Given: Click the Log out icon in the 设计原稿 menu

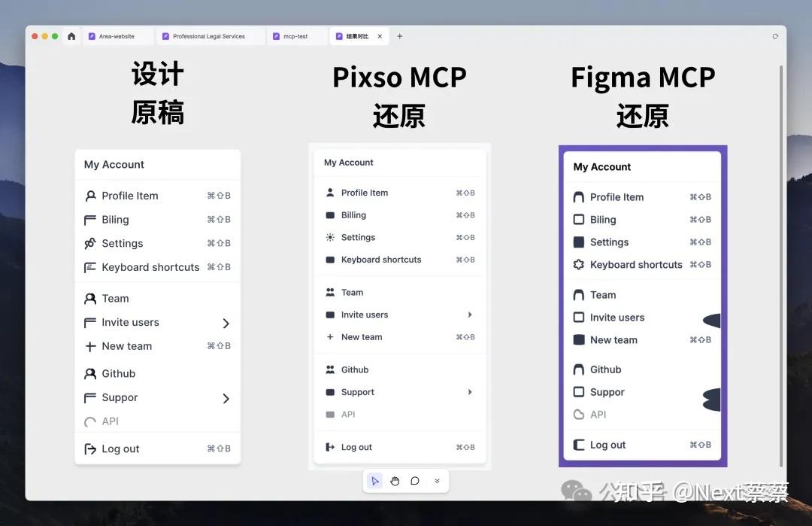Looking at the screenshot, I should 89,448.
